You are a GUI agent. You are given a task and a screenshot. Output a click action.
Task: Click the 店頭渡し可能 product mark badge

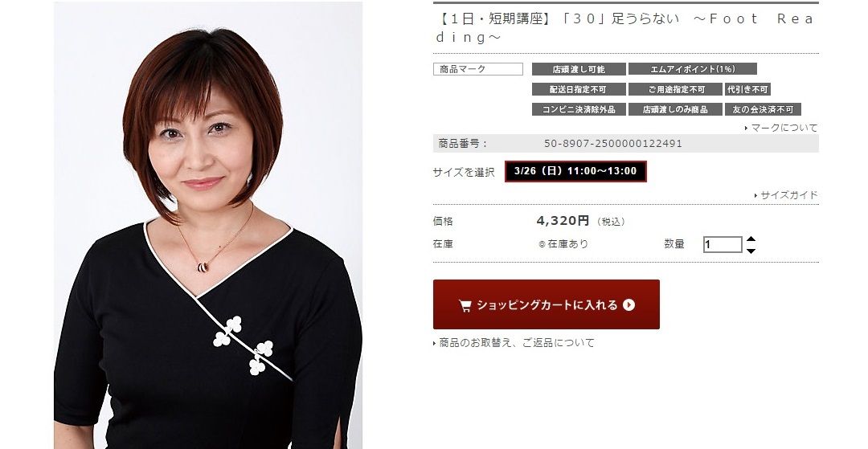click(579, 69)
